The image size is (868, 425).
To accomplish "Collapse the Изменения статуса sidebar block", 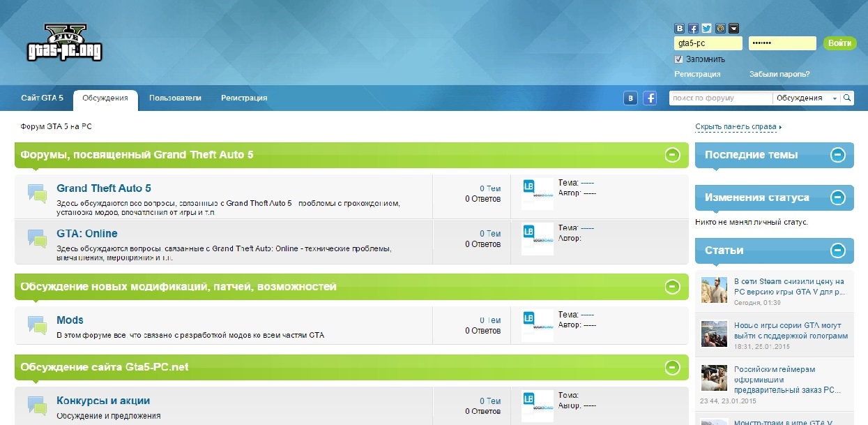I will [838, 197].
